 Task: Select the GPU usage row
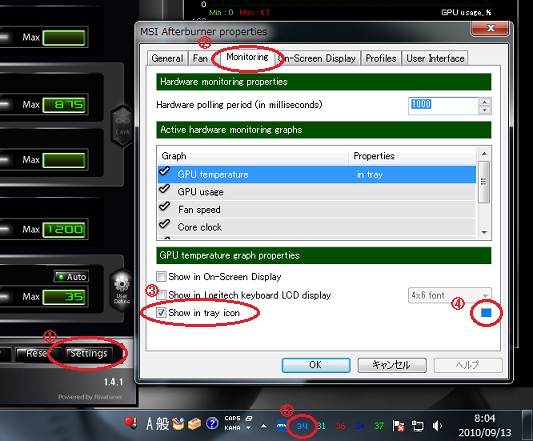317,192
